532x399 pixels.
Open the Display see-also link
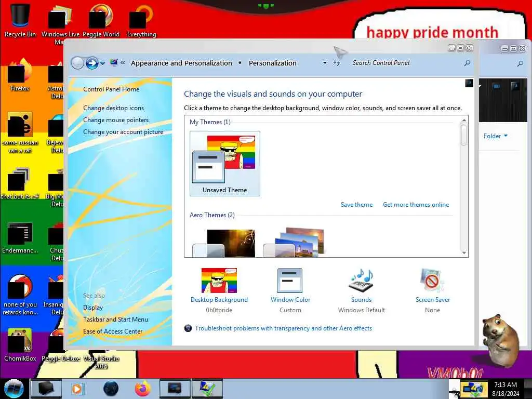[x=93, y=308]
